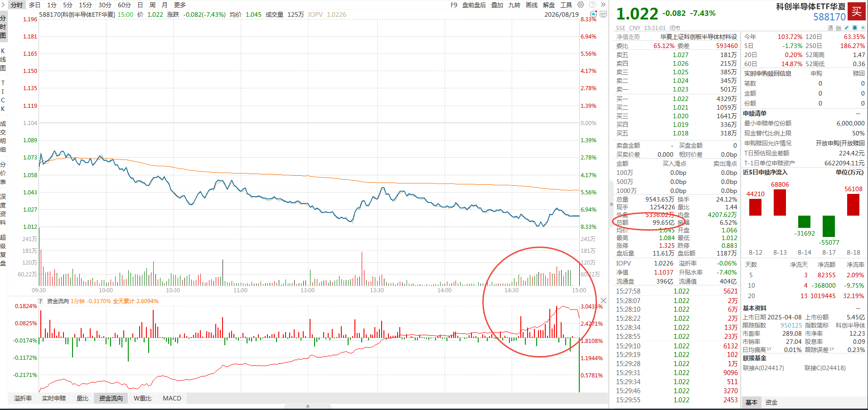
Task: Click the question mark beside 资金流向
Action: click(x=40, y=301)
